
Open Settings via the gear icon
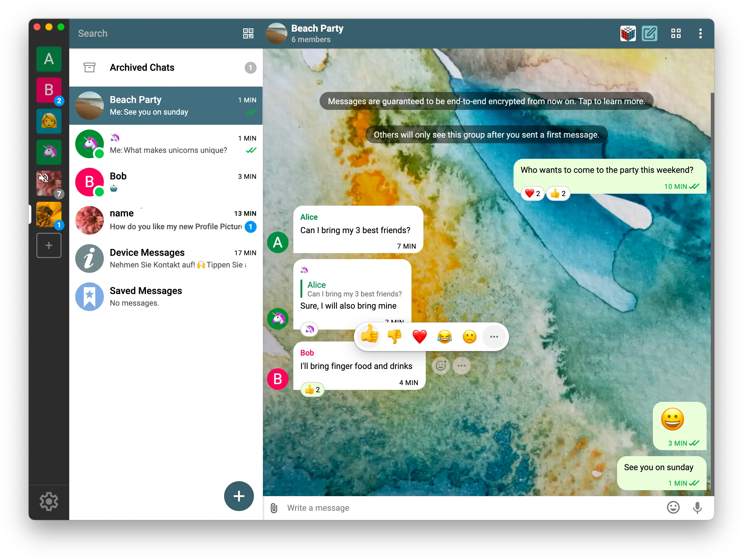coord(49,502)
